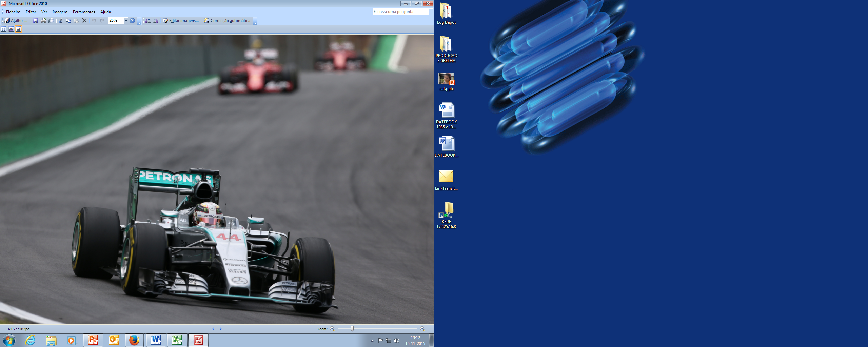Rotate the image left

coord(148,21)
